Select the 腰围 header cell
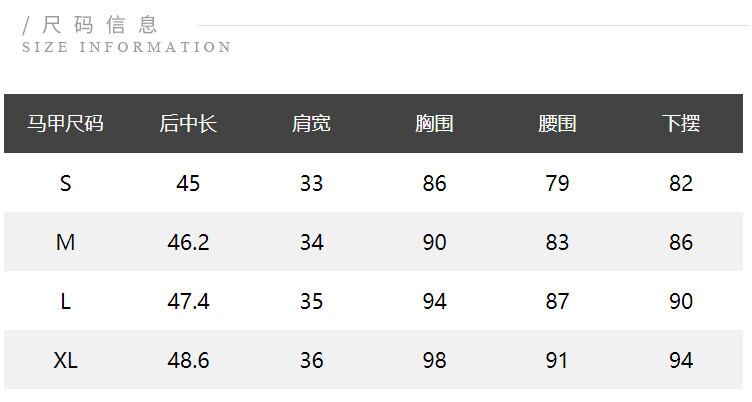The image size is (752, 402). (x=557, y=124)
